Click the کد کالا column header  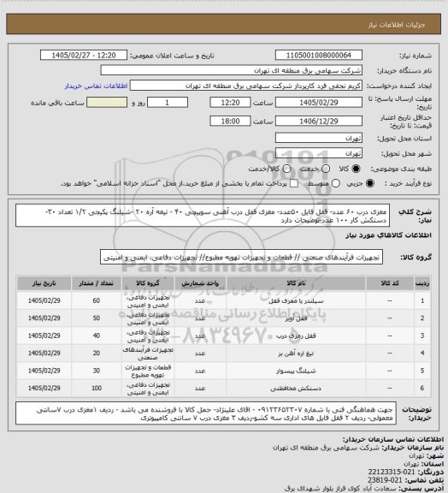(390, 283)
